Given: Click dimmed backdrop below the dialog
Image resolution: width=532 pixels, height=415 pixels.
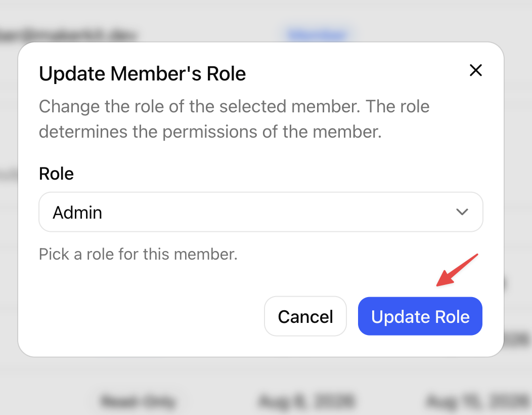Looking at the screenshot, I should [266, 373].
